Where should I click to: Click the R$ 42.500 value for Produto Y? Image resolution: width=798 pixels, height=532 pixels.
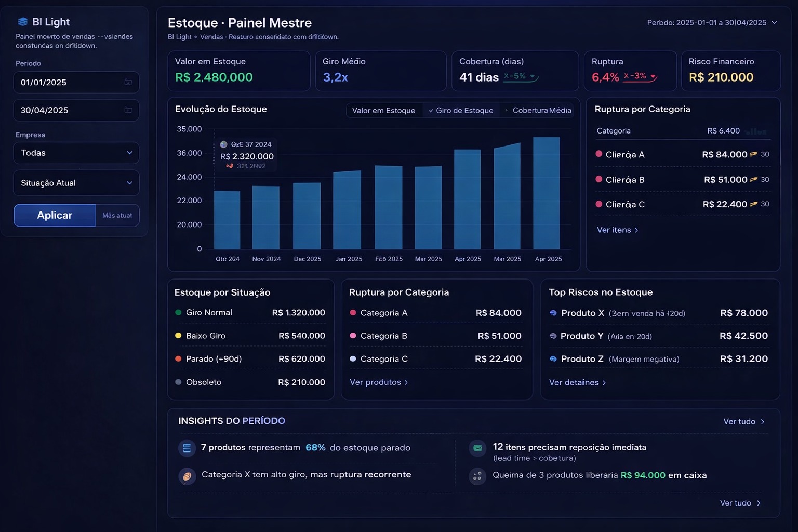click(744, 336)
